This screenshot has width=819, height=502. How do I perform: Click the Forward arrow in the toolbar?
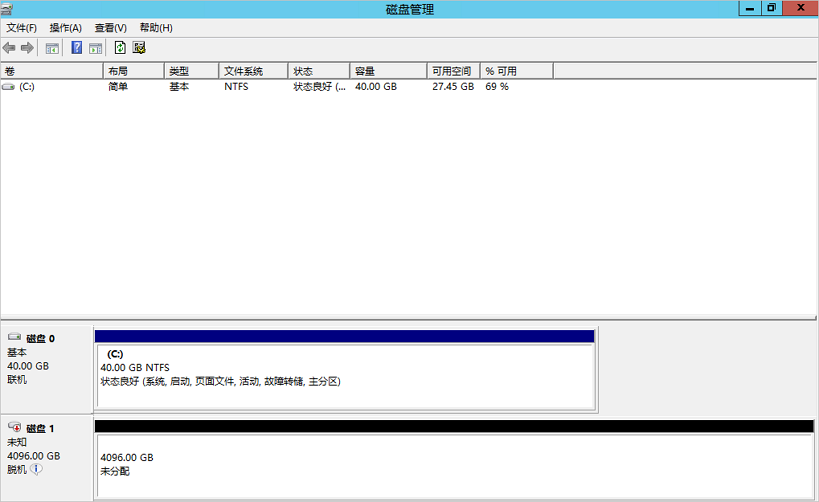coord(27,48)
